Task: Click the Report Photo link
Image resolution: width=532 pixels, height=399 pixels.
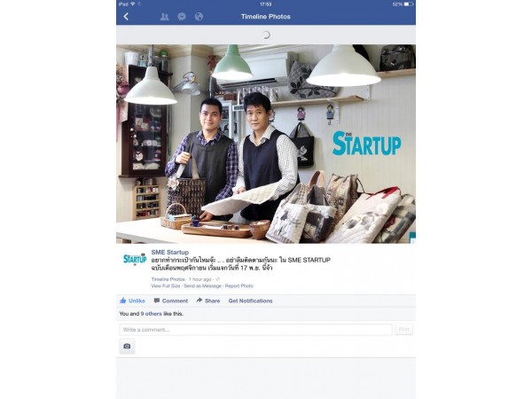Action: (239, 286)
